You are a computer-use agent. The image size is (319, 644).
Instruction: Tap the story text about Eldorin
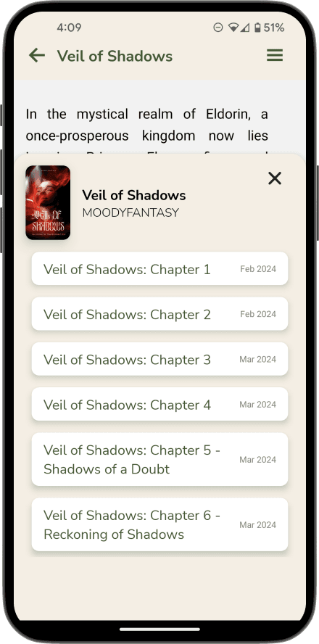pos(146,125)
